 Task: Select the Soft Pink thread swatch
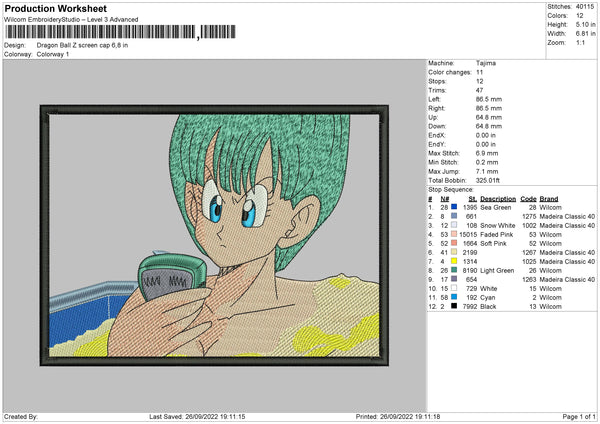click(454, 243)
